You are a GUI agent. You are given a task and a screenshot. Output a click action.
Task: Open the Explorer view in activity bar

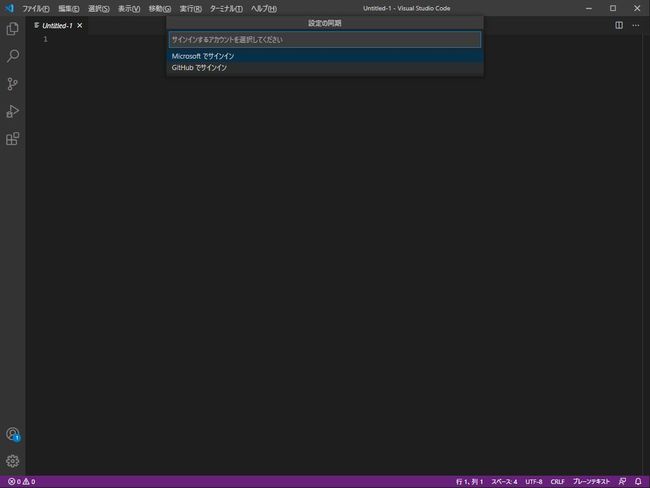coord(12,29)
